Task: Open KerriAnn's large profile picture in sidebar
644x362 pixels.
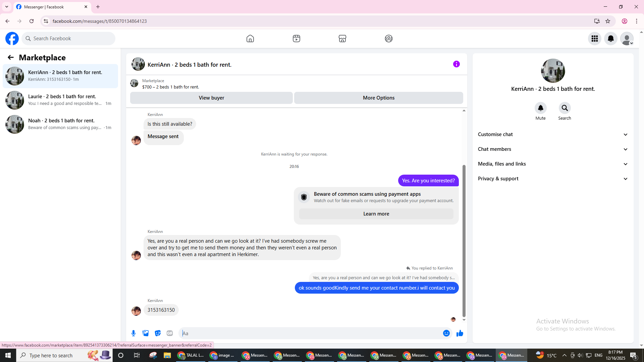Action: (553, 71)
